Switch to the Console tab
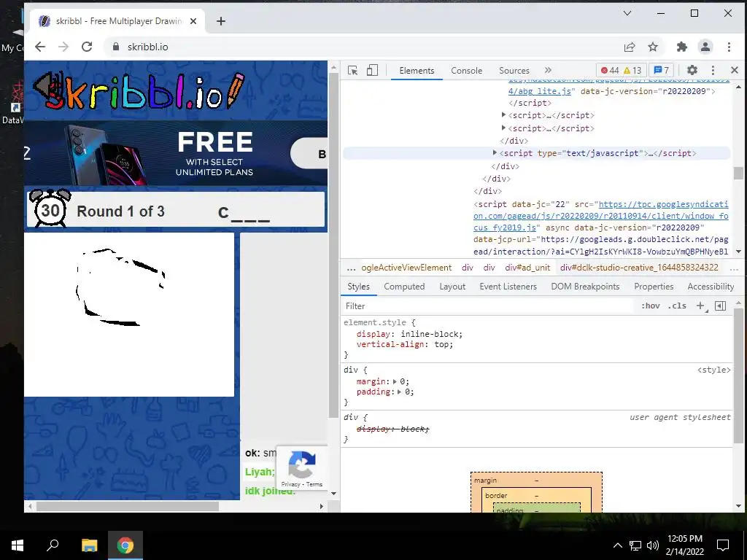 (466, 71)
